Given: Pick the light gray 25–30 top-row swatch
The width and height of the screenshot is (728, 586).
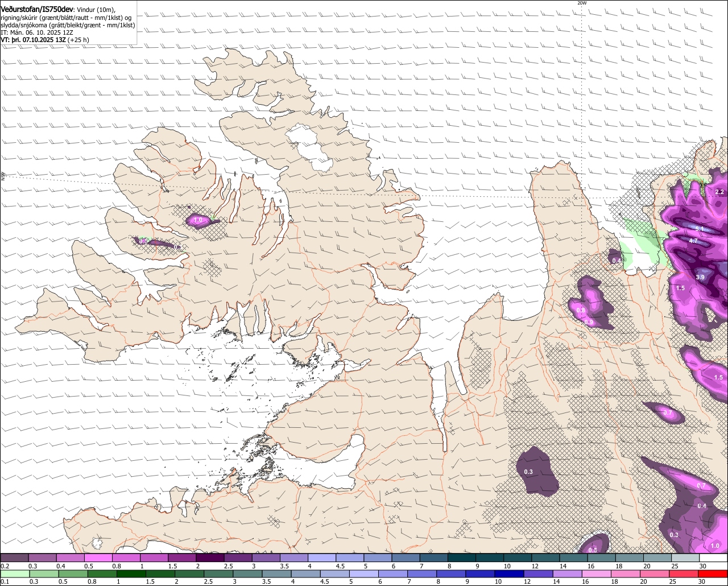Looking at the screenshot, I should tap(686, 558).
